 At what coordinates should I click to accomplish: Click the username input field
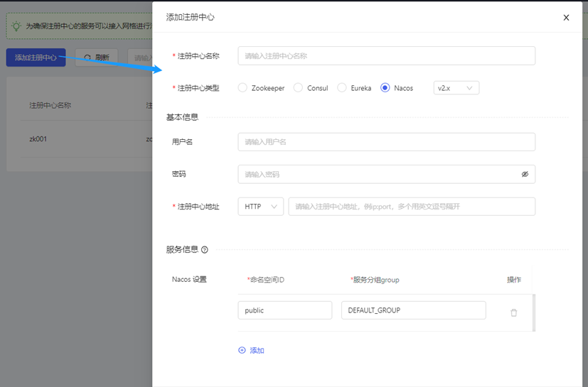click(x=386, y=142)
